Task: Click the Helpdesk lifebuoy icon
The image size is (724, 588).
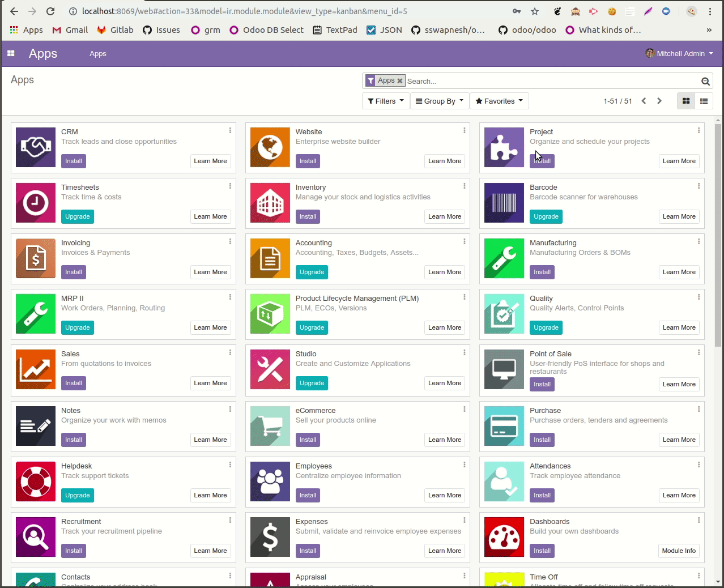Action: coord(36,482)
